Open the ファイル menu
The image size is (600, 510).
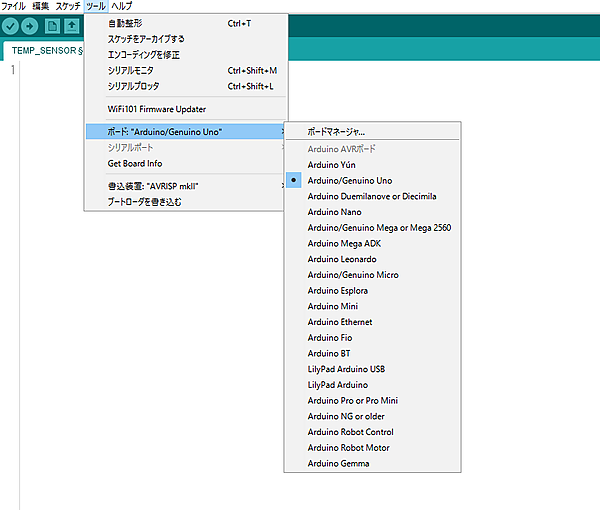(x=13, y=6)
